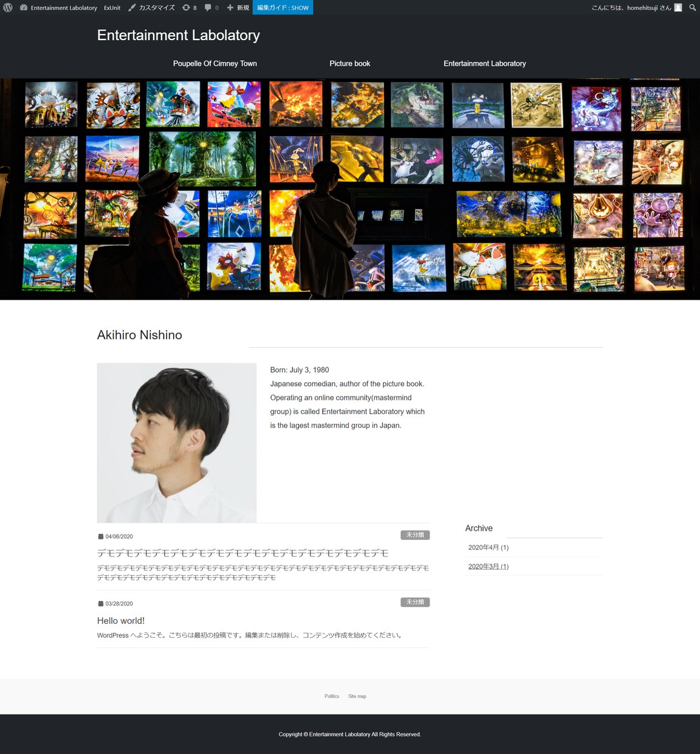This screenshot has width=700, height=754.
Task: Open the Politics footer link
Action: pos(332,696)
